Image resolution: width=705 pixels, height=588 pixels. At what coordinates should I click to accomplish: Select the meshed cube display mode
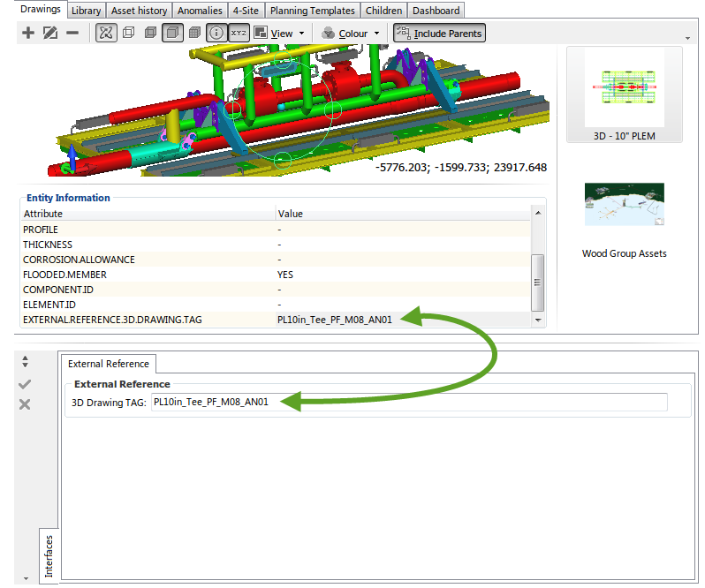click(194, 33)
